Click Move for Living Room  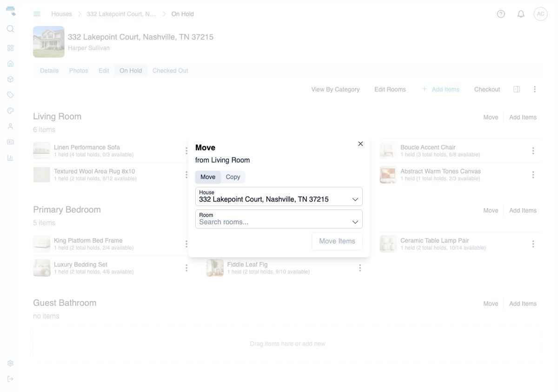pyautogui.click(x=491, y=118)
